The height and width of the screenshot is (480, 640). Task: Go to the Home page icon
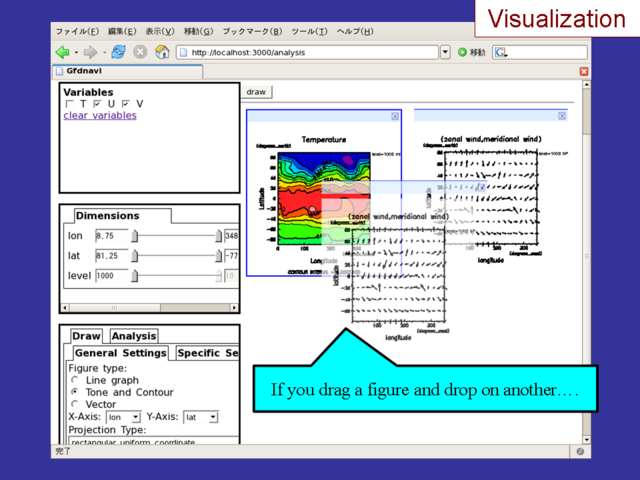pyautogui.click(x=162, y=52)
